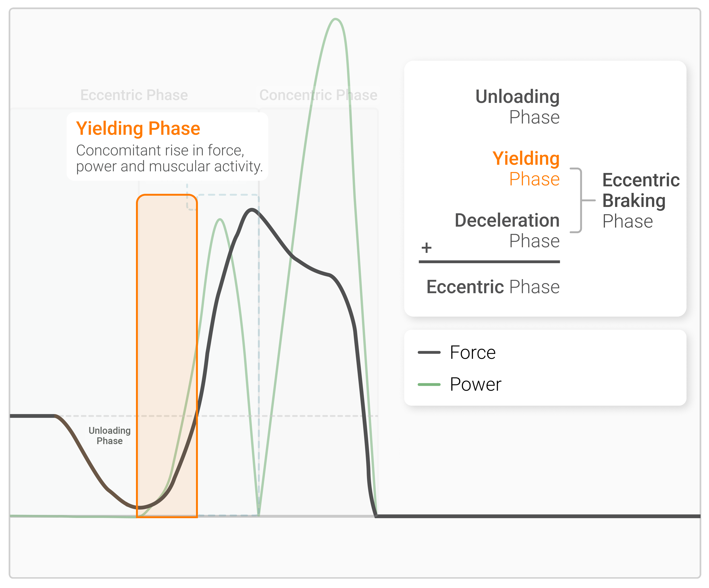Select orange Yielding Phase in the right panel
The image size is (709, 588).
click(526, 169)
